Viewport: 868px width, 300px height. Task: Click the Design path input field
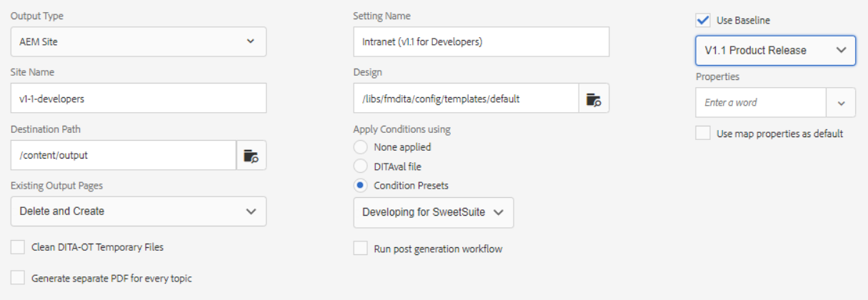pos(466,99)
